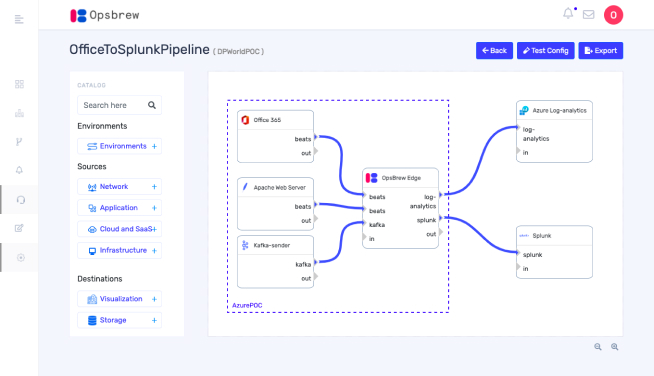Expand Cloud and SaaS plus
The image size is (654, 376).
click(155, 229)
